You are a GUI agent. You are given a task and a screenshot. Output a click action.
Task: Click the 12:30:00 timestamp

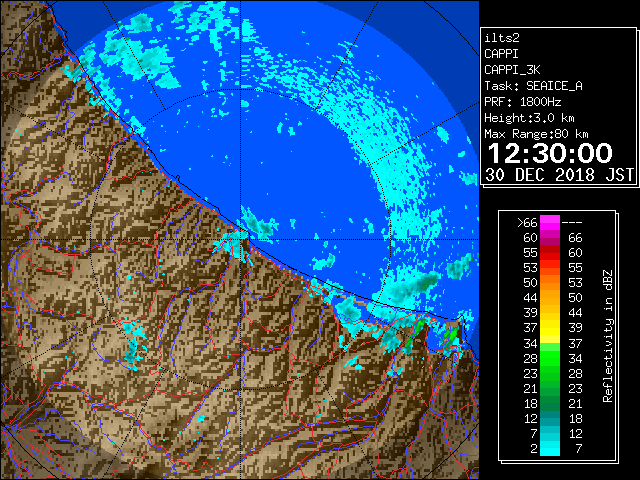coord(550,153)
